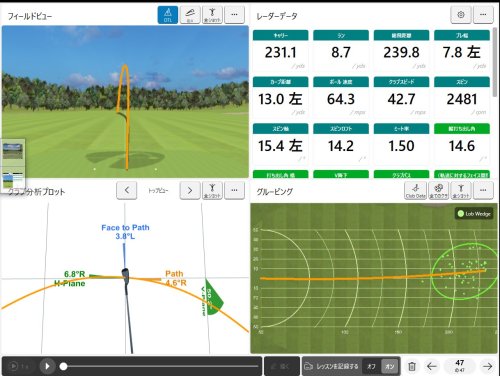Click the club speed tile showing 42.7
This screenshot has width=500, height=376.
tap(401, 97)
